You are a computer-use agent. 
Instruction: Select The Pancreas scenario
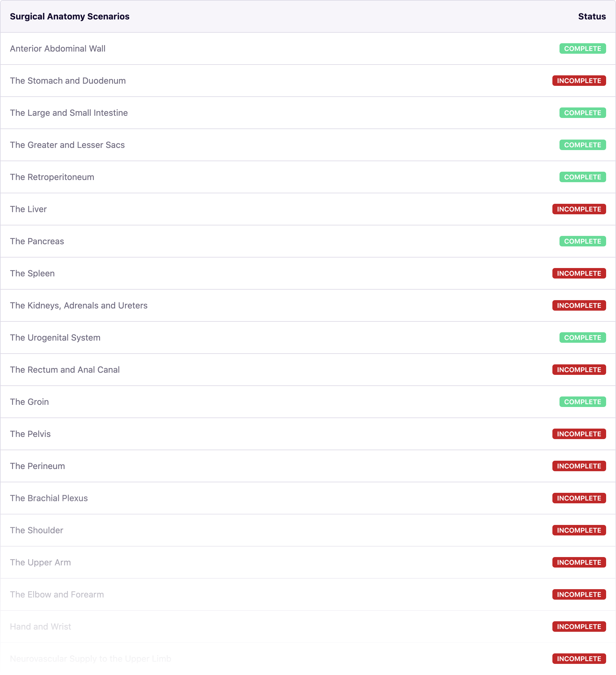click(x=37, y=241)
